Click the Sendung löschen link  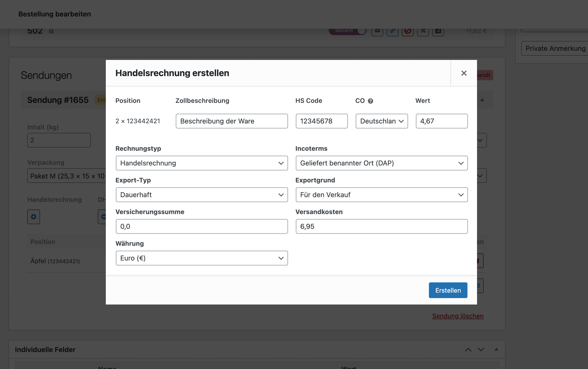[458, 316]
